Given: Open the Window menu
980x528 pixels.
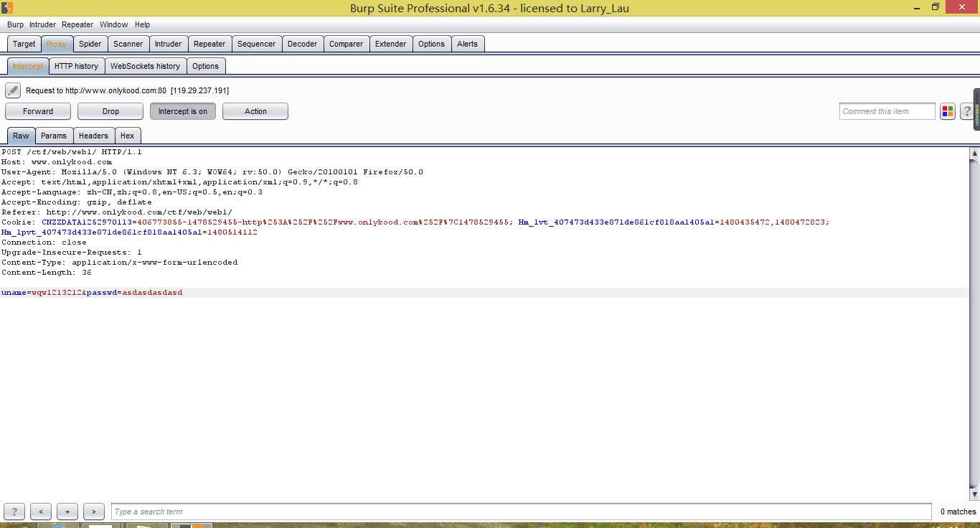Looking at the screenshot, I should click(114, 24).
